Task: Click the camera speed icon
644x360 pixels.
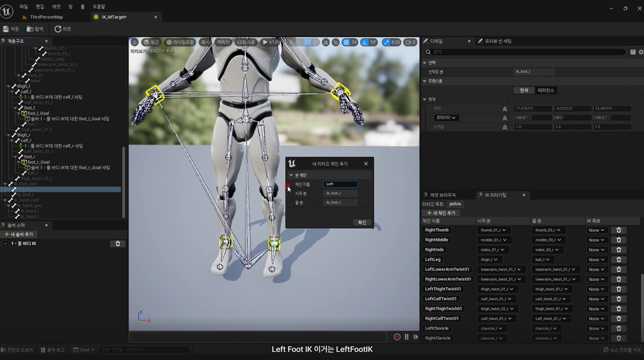Action: click(x=409, y=42)
